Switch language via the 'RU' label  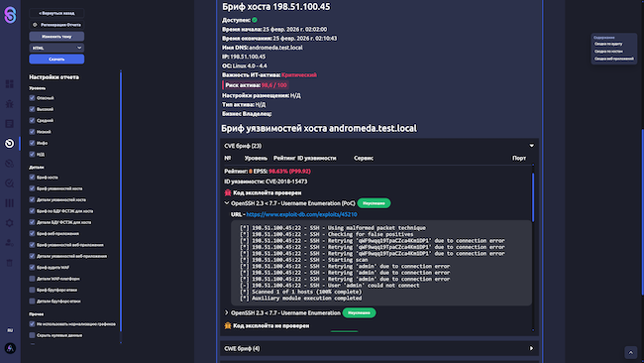10,330
